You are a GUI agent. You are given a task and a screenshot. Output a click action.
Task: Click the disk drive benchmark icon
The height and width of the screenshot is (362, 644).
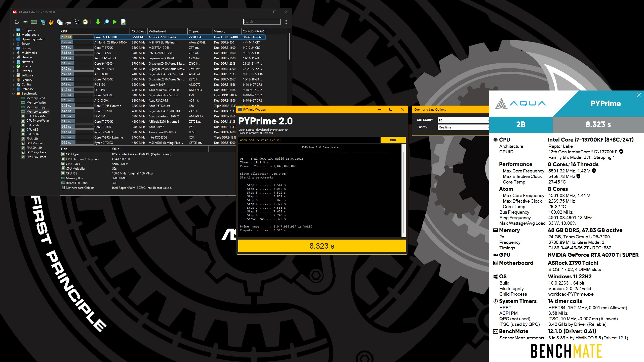pos(68,22)
